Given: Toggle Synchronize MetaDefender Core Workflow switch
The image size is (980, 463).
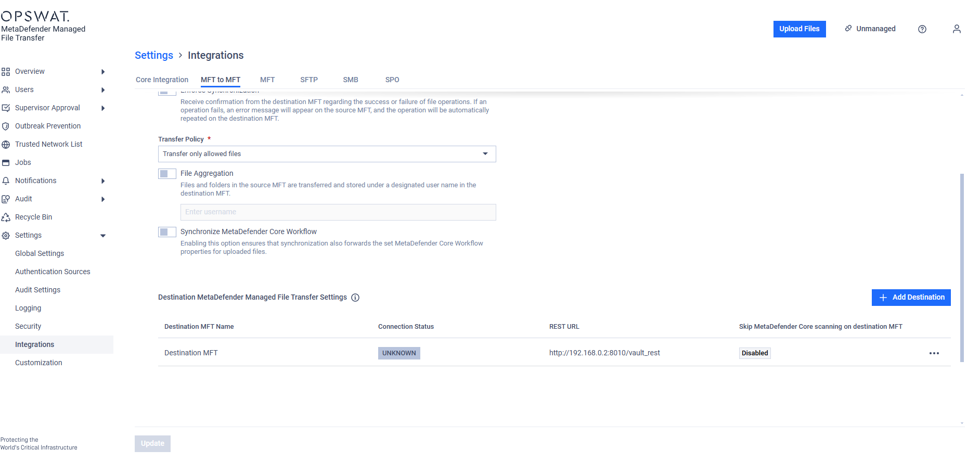Looking at the screenshot, I should (x=167, y=232).
